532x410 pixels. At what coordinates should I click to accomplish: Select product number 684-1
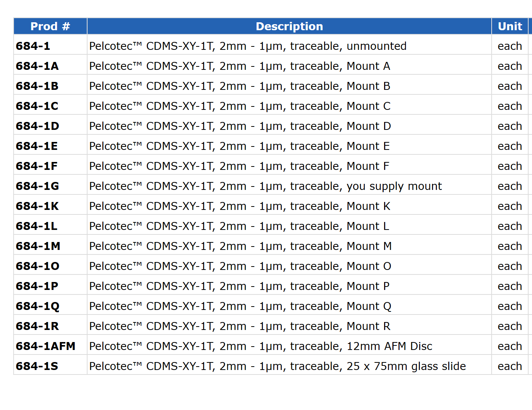tap(33, 46)
